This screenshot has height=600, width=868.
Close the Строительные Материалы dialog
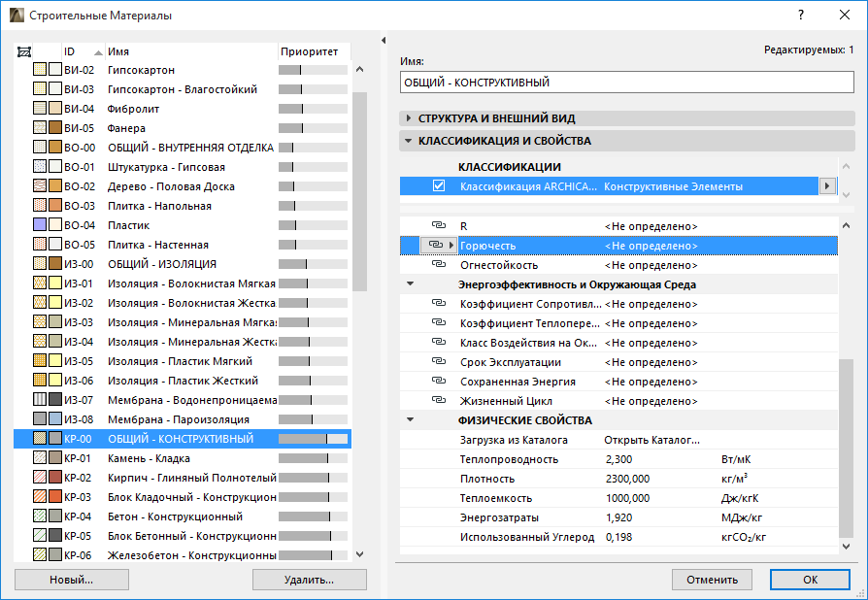click(x=844, y=15)
